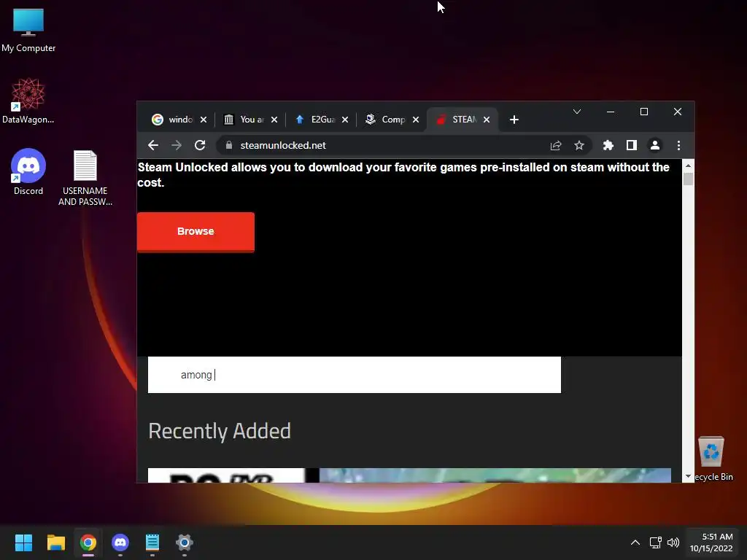Open a new tab with plus button
The image size is (747, 560).
pyautogui.click(x=514, y=120)
